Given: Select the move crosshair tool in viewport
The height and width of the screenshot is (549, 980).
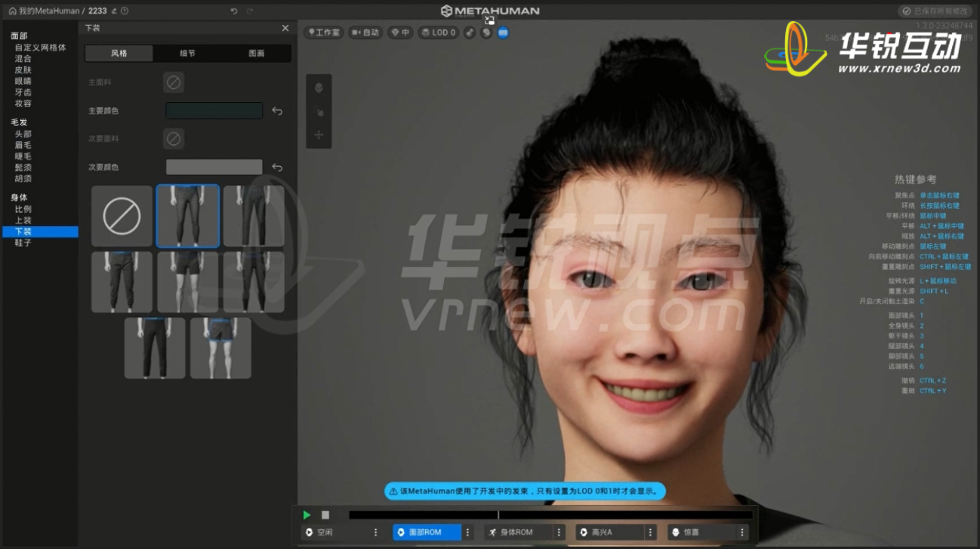Looking at the screenshot, I should tap(319, 135).
